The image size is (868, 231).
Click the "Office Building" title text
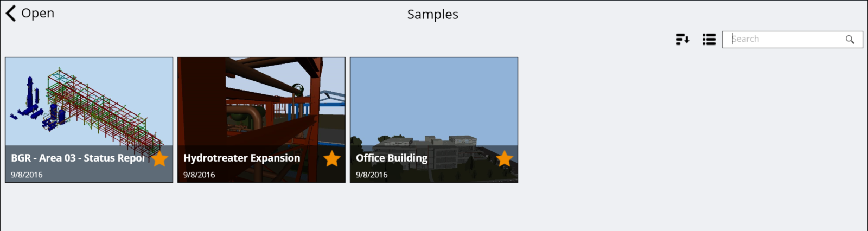pos(392,158)
